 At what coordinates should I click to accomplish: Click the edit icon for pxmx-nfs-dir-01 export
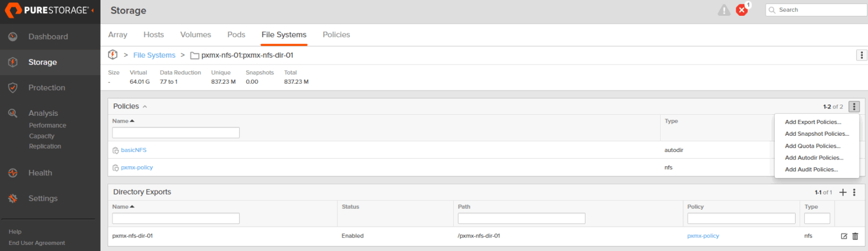tap(844, 236)
